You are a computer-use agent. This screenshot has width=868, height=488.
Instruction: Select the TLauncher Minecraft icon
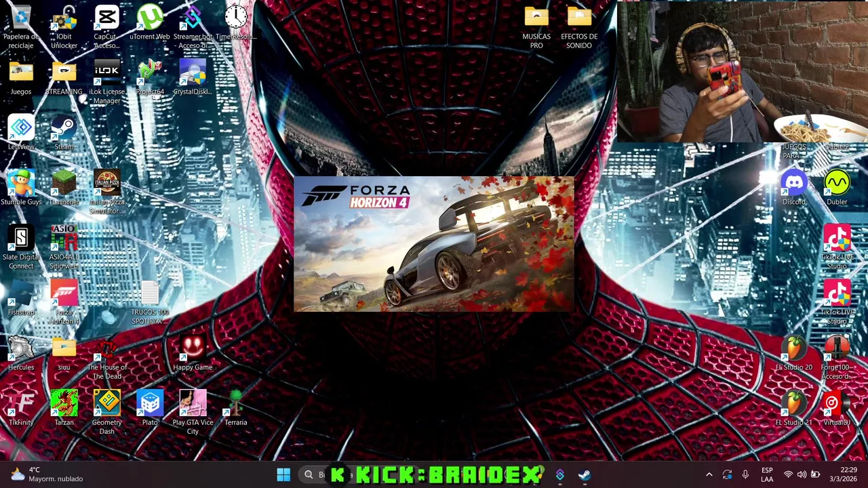pos(64,188)
